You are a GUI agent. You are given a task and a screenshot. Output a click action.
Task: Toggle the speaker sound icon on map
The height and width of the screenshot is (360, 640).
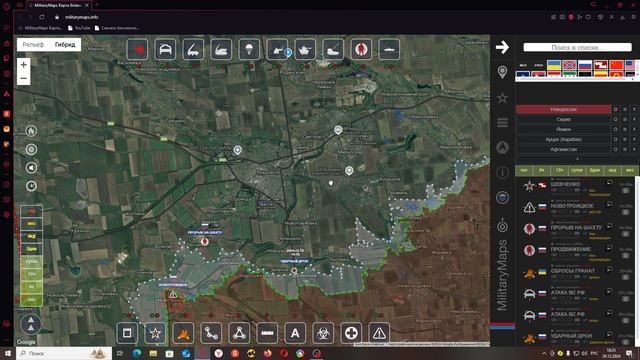pyautogui.click(x=31, y=168)
